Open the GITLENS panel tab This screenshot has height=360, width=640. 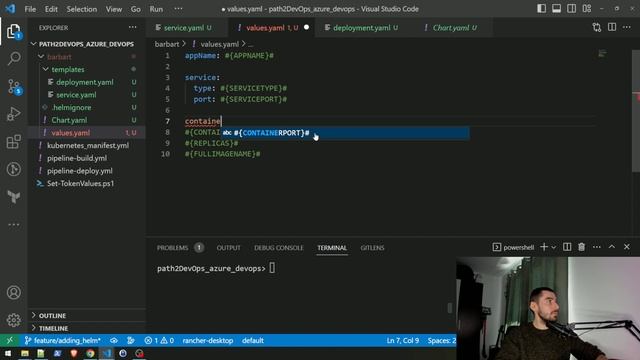coord(372,247)
